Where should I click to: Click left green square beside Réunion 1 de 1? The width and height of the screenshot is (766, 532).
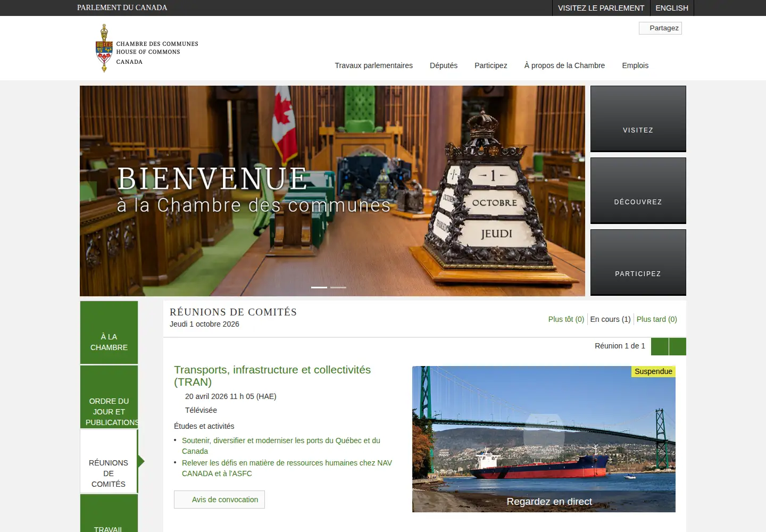pos(660,346)
